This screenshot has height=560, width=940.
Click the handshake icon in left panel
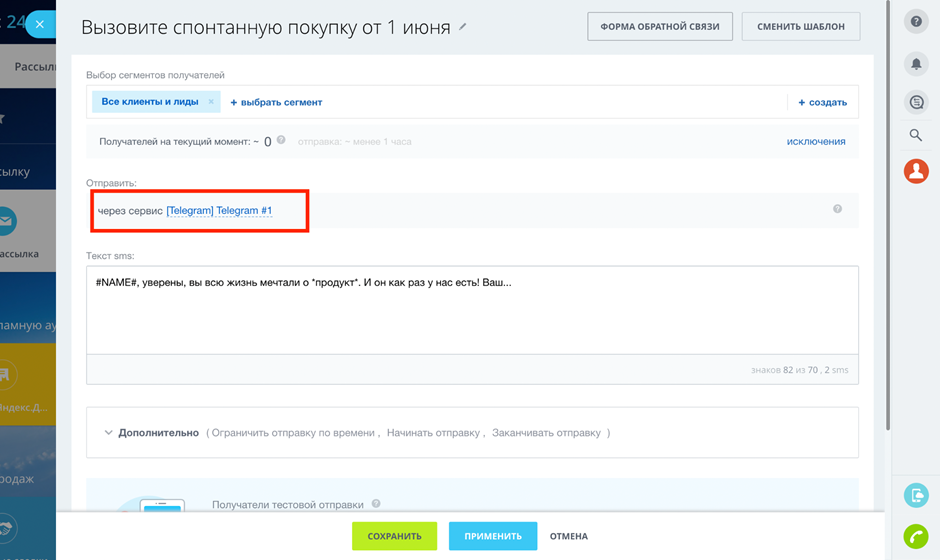(6, 528)
